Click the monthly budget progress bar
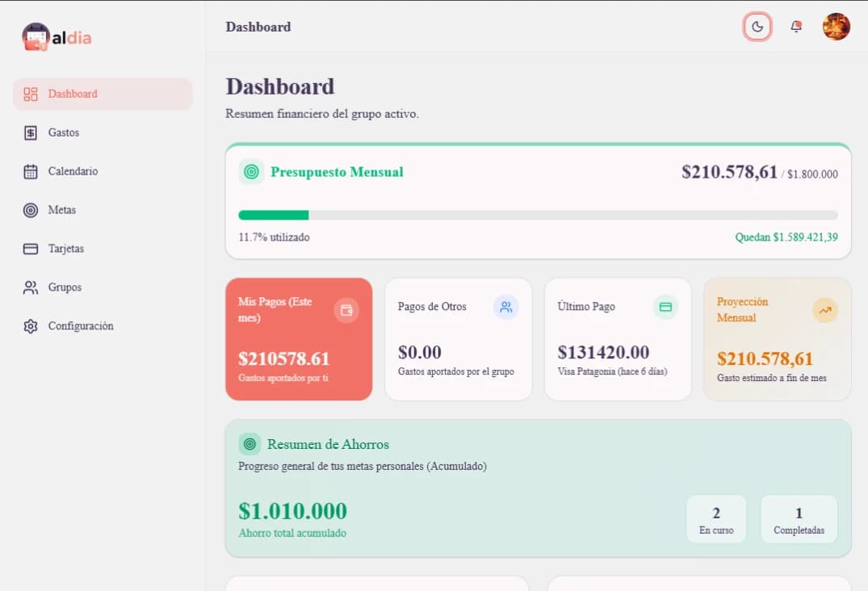Screen dimensions: 868x591 538,216
